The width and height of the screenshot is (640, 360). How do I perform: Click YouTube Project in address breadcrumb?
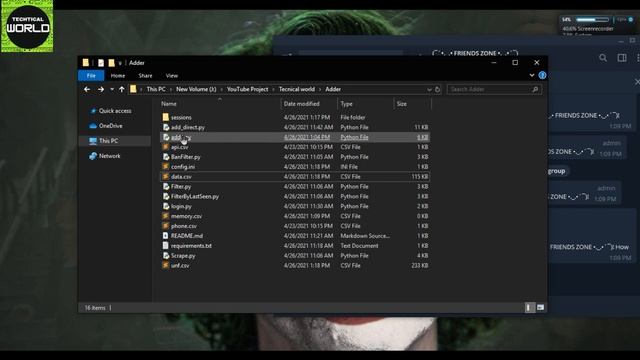[247, 89]
